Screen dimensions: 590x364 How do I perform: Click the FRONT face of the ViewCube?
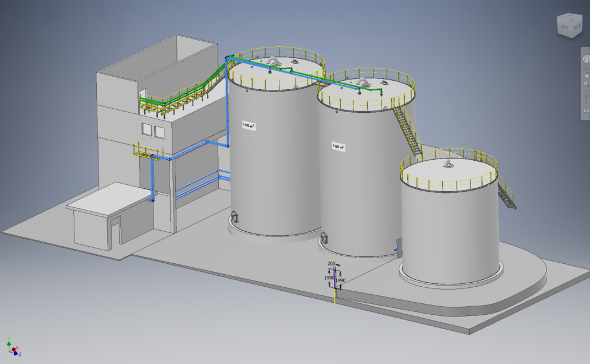(577, 26)
